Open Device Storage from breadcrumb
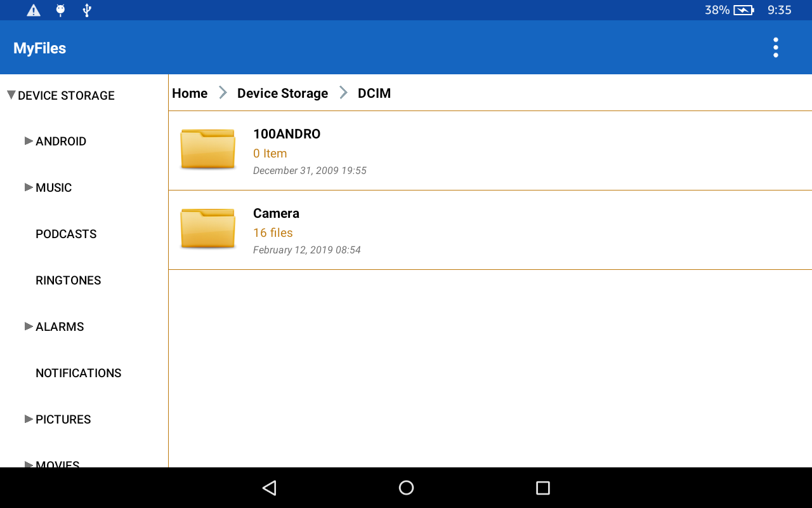812x508 pixels. (x=282, y=93)
